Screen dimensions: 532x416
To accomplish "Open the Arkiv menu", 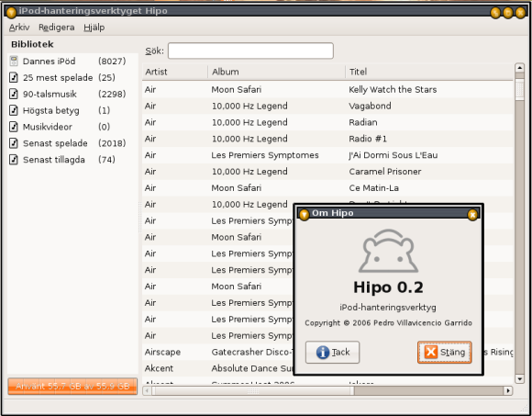I will coord(19,28).
